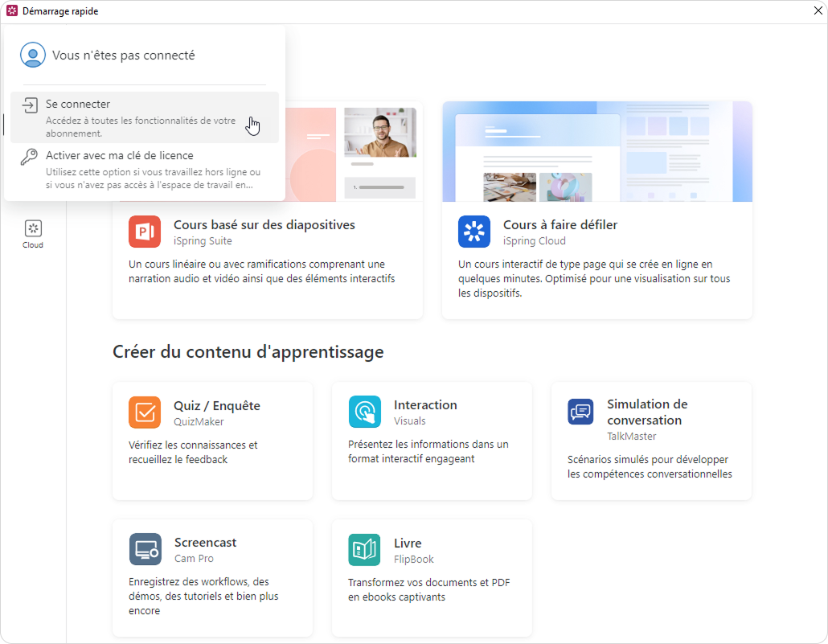Click the license key icon
This screenshot has height=644, width=828.
pos(30,157)
